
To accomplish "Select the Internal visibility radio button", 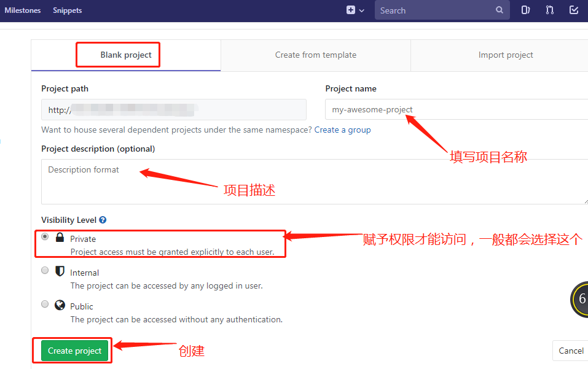I will 44,270.
